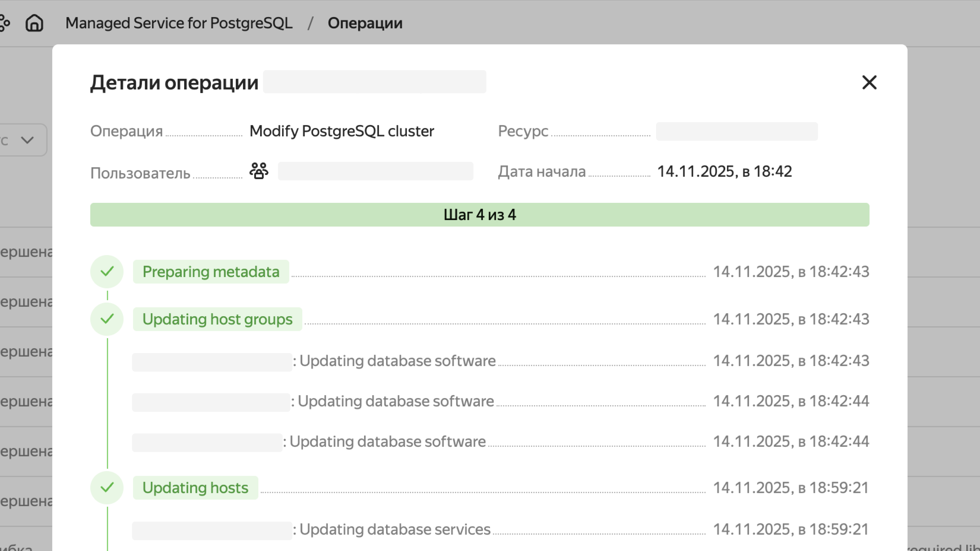Click the user group icon
The image size is (980, 551).
coord(259,171)
